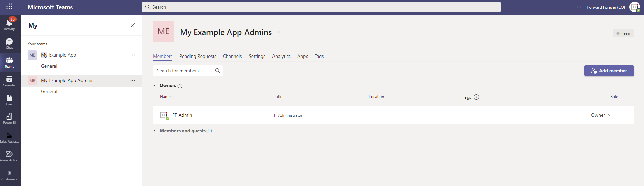This screenshot has width=644, height=186.
Task: Collapse the Owners section
Action: [x=154, y=85]
